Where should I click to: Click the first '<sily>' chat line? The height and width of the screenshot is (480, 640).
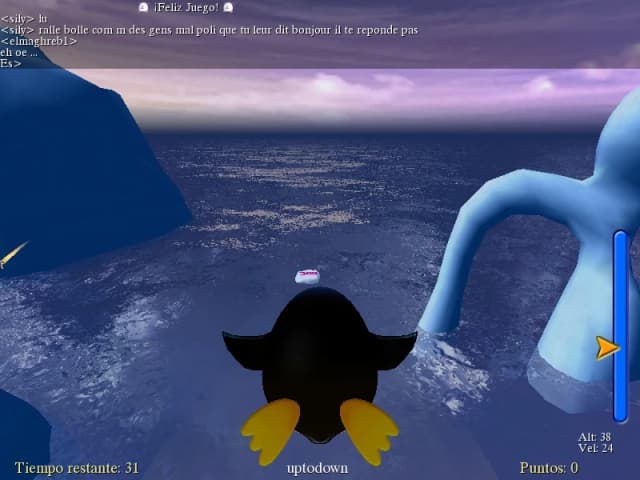[x=24, y=19]
